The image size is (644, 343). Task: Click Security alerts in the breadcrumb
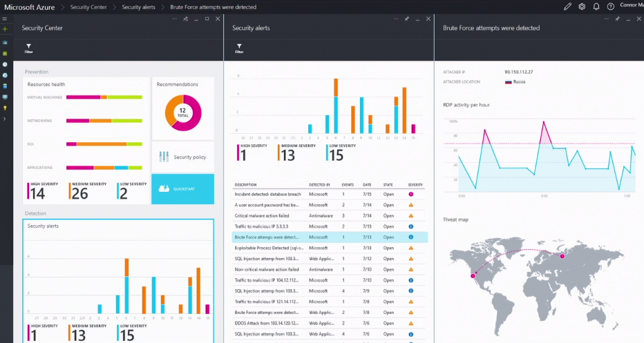(139, 7)
